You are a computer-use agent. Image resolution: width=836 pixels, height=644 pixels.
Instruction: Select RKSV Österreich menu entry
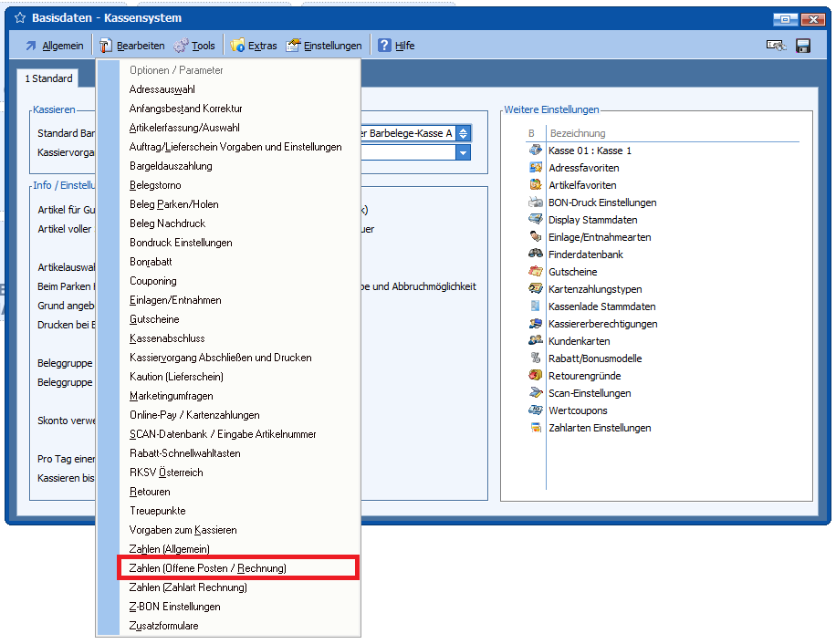(166, 473)
